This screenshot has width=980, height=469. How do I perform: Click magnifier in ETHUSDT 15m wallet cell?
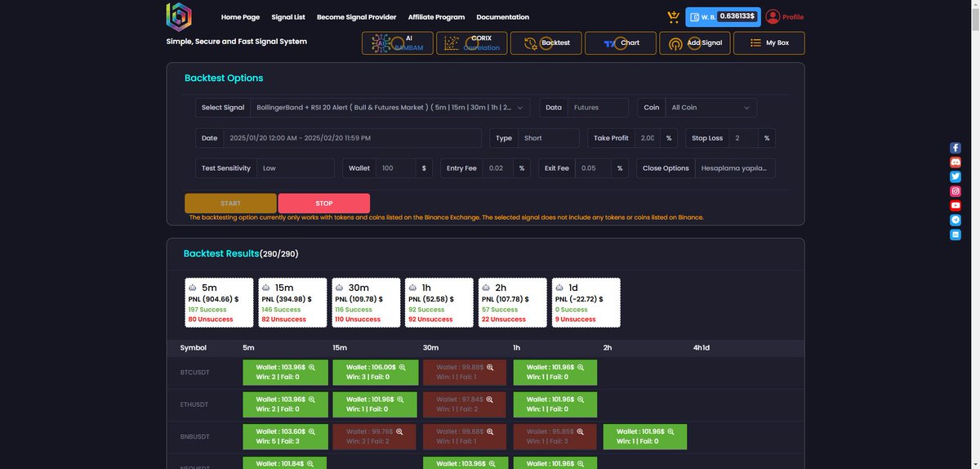point(401,400)
